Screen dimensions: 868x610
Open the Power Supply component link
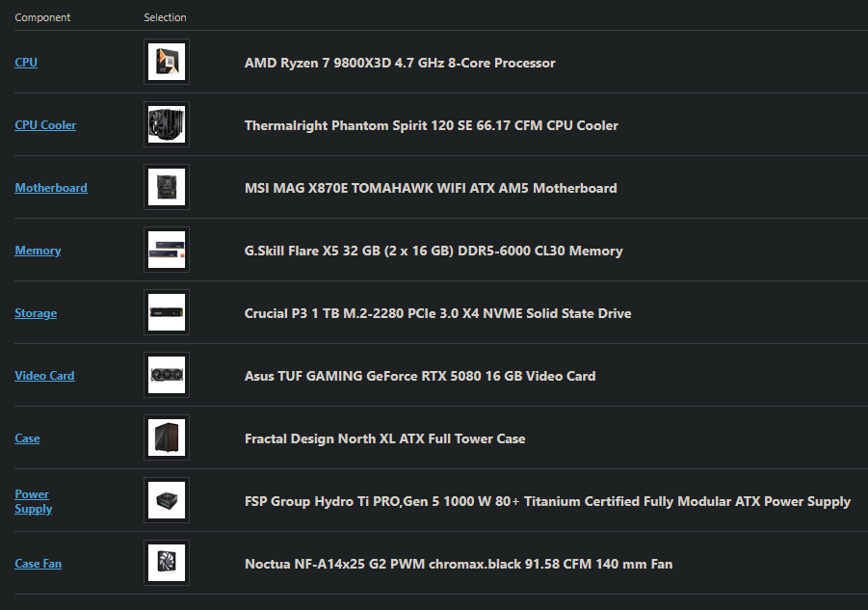tap(33, 501)
